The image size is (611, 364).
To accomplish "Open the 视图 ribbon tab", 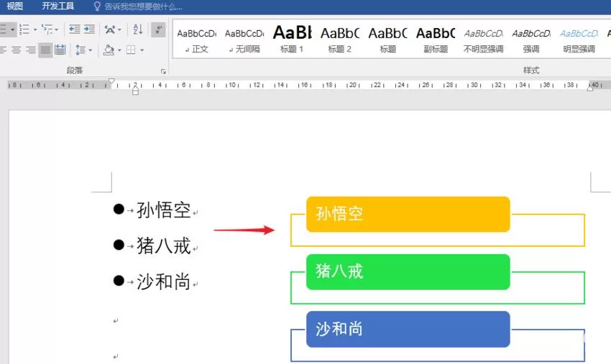I will click(15, 6).
